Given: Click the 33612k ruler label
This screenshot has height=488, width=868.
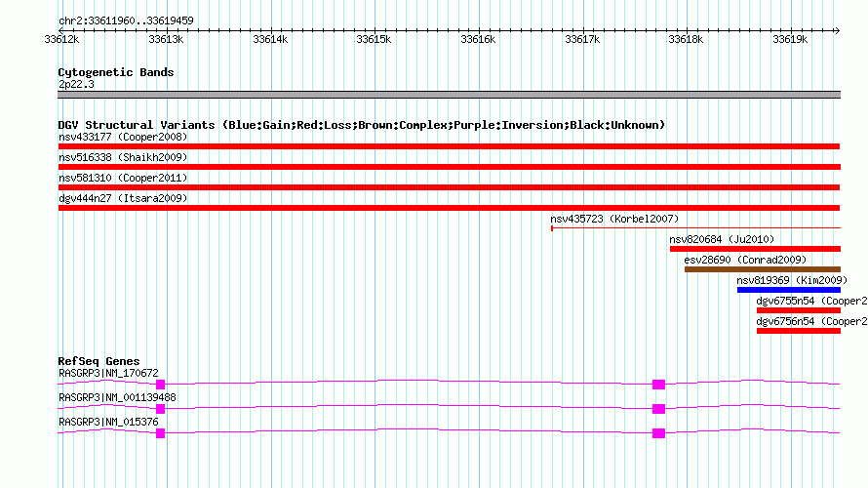Looking at the screenshot, I should pyautogui.click(x=61, y=39).
